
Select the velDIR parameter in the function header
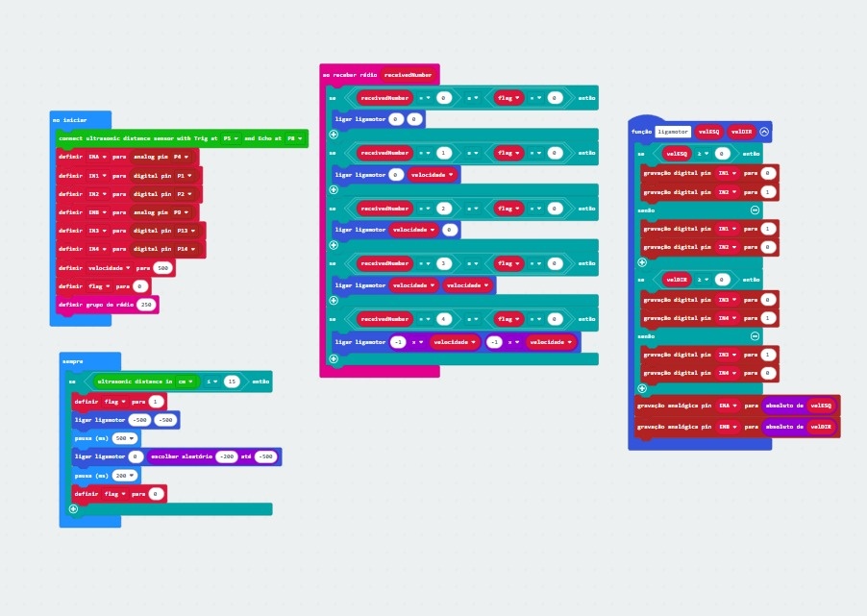pos(741,132)
